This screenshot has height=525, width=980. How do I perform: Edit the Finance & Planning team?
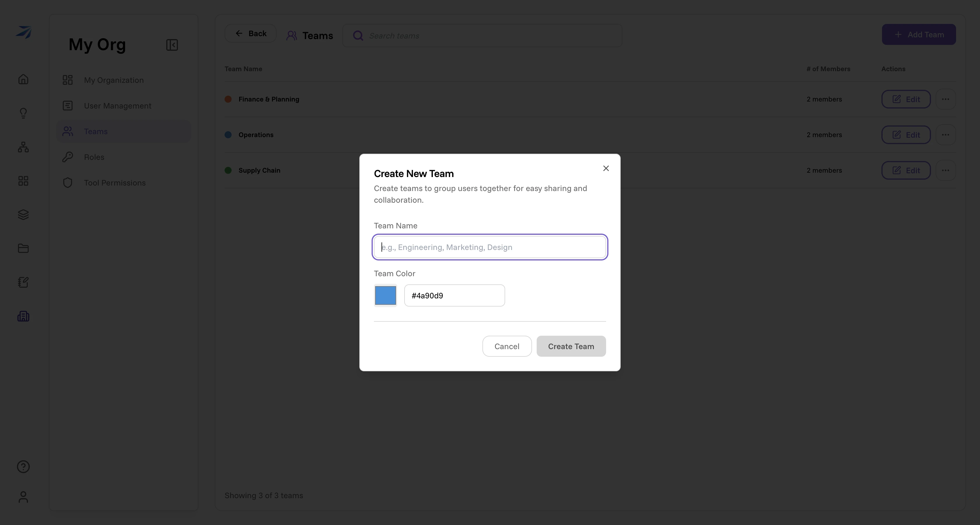click(906, 99)
